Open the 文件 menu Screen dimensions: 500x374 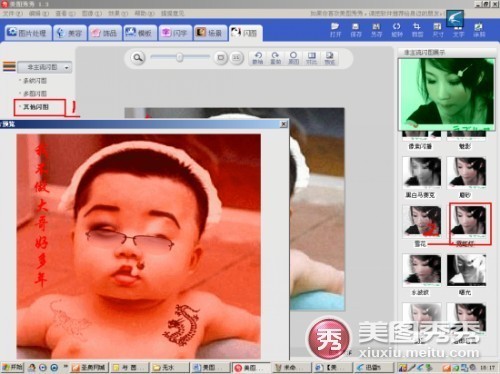click(x=13, y=13)
